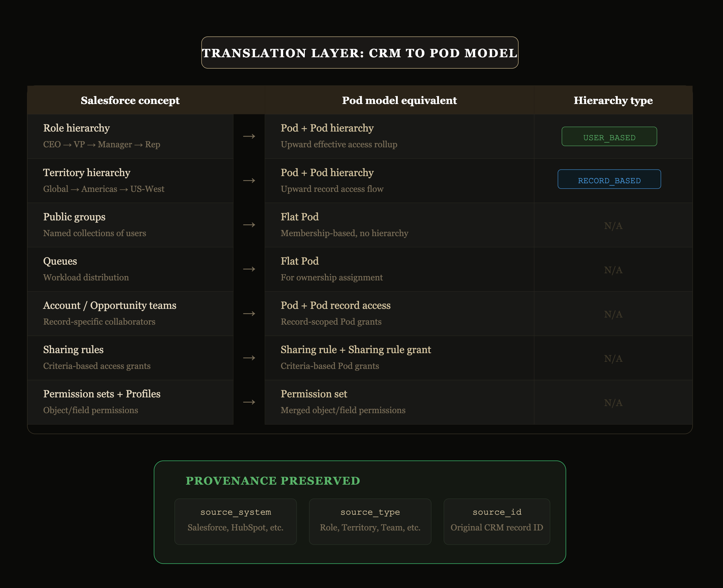Click arrow in Account / Opportunity teams row

[x=249, y=313]
